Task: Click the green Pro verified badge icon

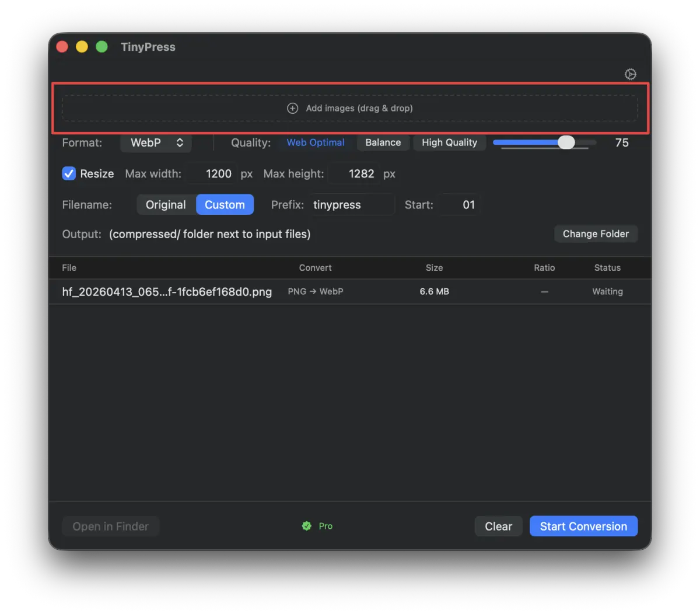Action: coord(307,526)
